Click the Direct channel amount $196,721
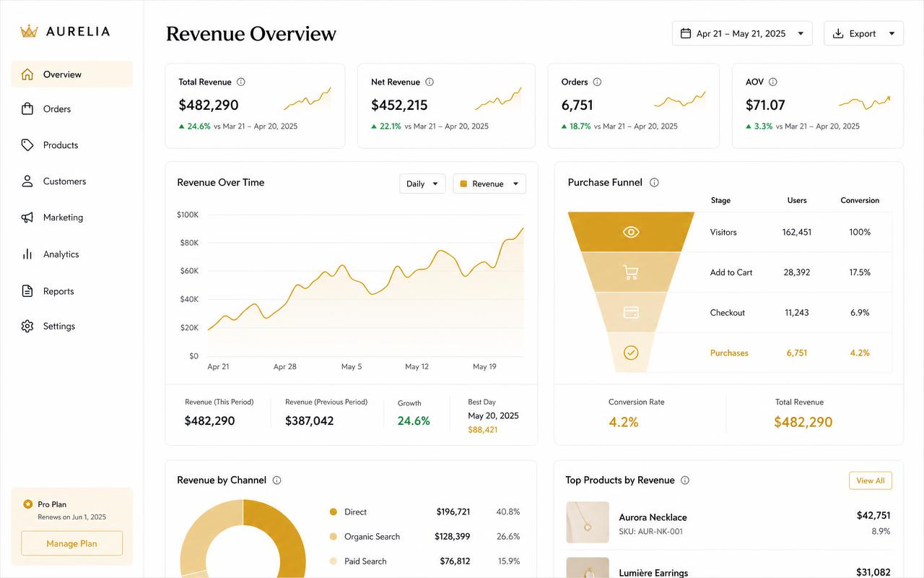Screen dimensions: 924x578 (x=453, y=512)
